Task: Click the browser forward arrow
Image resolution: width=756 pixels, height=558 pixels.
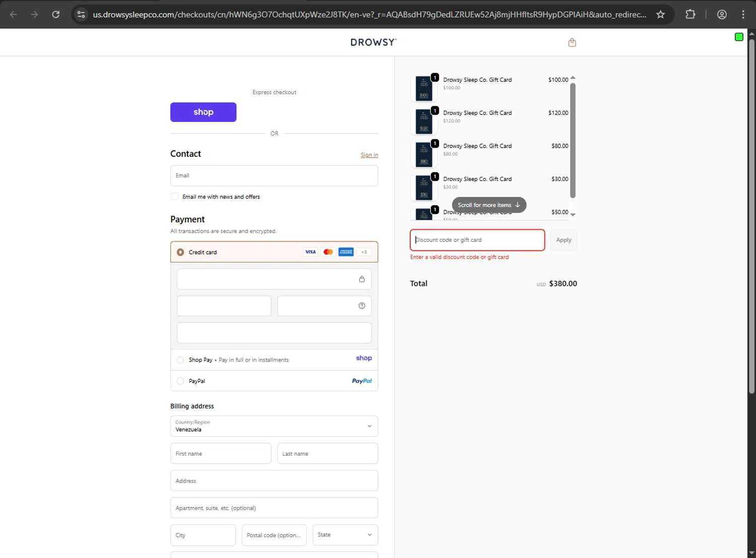Action: pyautogui.click(x=34, y=14)
